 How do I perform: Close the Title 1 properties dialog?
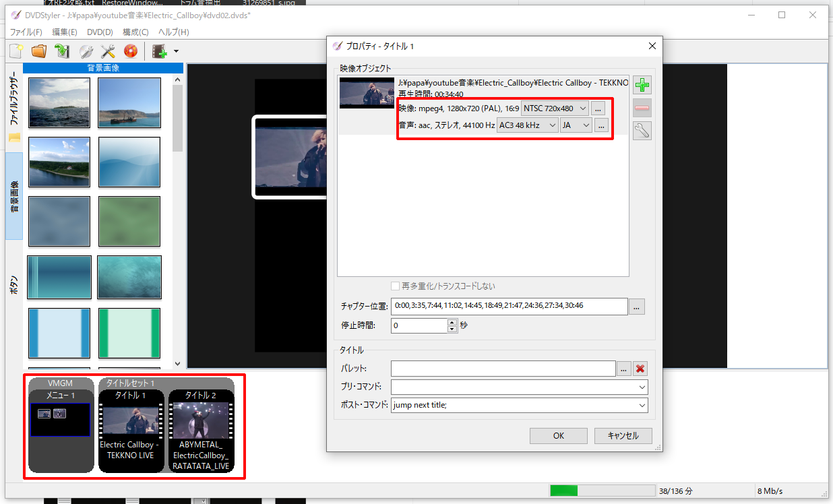(x=652, y=46)
